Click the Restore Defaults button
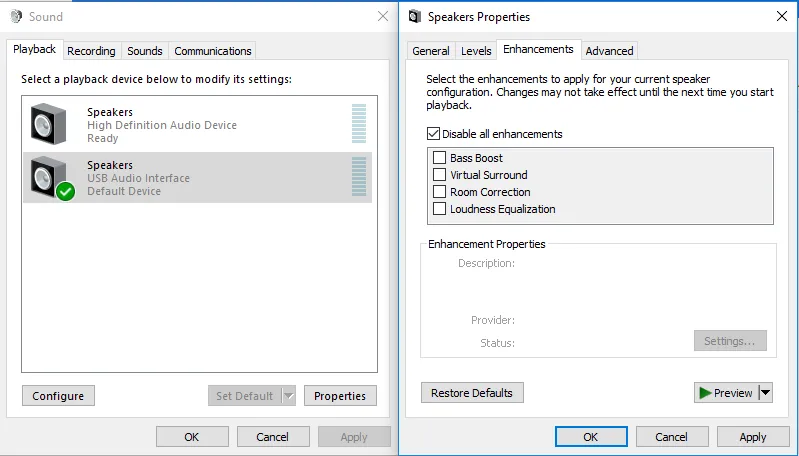 [x=472, y=393]
